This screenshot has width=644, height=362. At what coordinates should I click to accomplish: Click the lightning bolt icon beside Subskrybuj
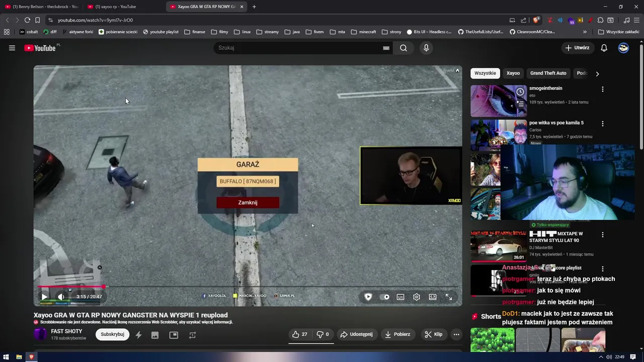(138, 335)
